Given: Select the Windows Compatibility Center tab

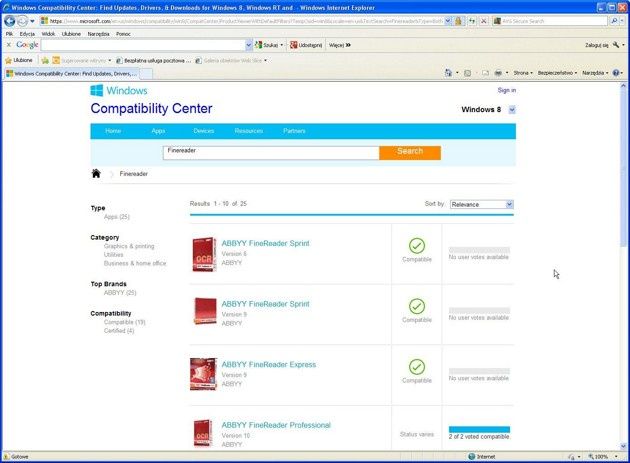Looking at the screenshot, I should [71, 74].
